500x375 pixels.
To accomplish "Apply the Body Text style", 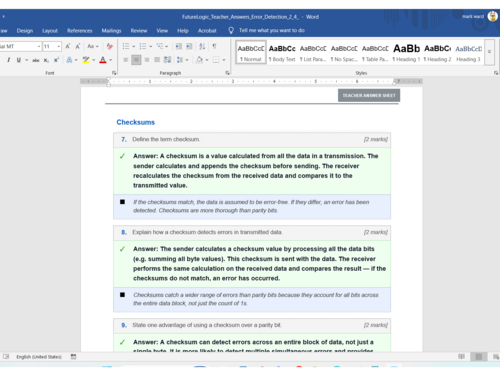I will tap(282, 52).
